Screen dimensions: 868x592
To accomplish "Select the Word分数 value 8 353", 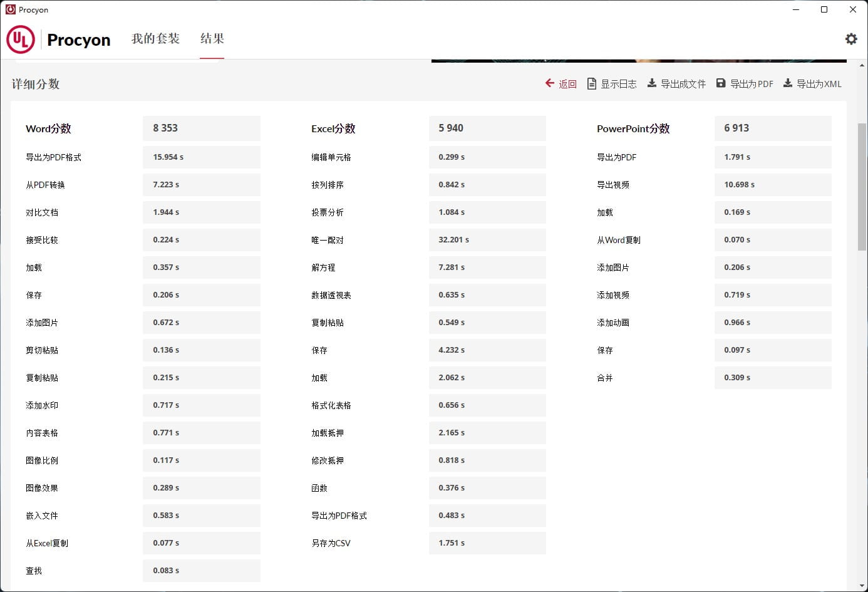I will coord(201,128).
